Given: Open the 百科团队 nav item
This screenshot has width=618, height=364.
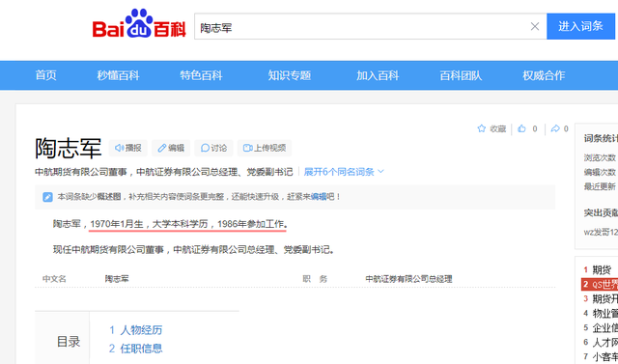Looking at the screenshot, I should [x=461, y=75].
